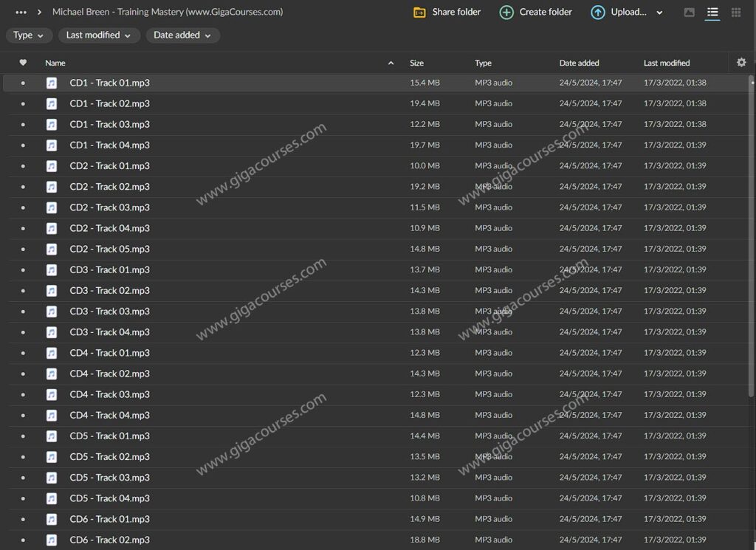Viewport: 756px width, 550px height.
Task: Click the audio icon beside CD3 - Track 01.mp3
Action: point(52,270)
